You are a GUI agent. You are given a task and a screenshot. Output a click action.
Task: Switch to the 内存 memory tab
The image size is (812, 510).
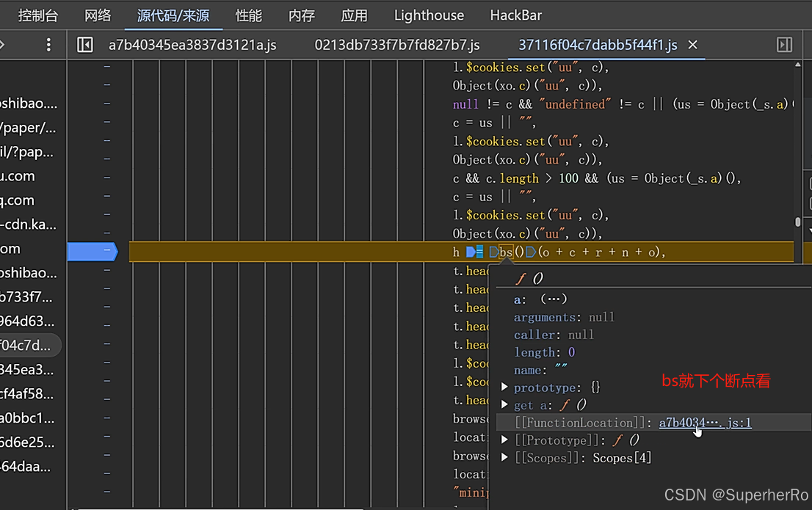[x=302, y=15]
